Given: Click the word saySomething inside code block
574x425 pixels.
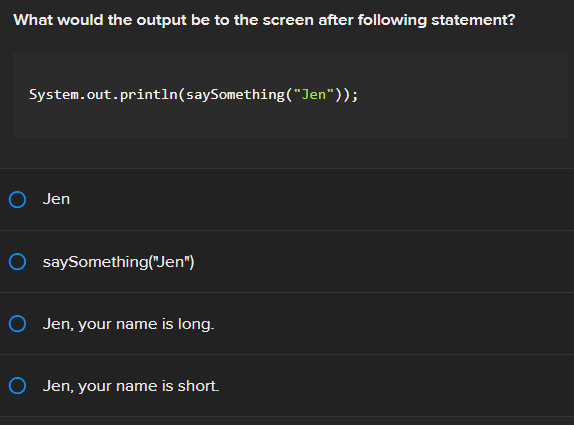Looking at the screenshot, I should click(x=235, y=95).
